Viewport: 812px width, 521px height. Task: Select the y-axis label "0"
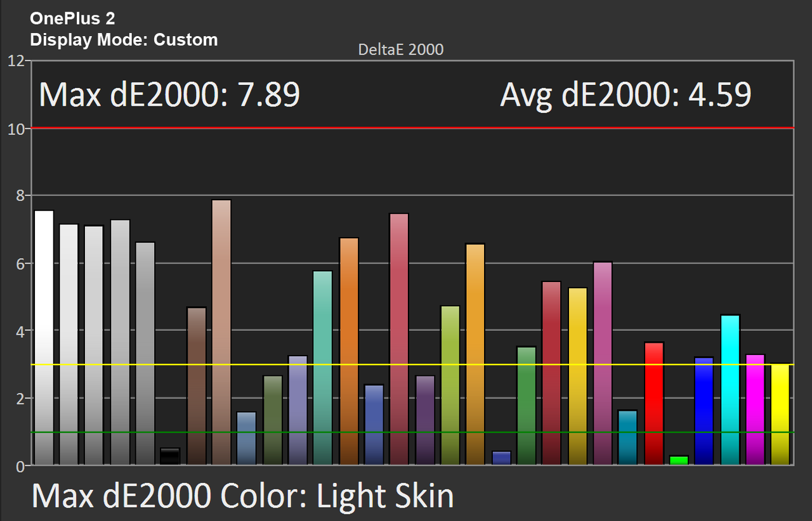pyautogui.click(x=20, y=466)
